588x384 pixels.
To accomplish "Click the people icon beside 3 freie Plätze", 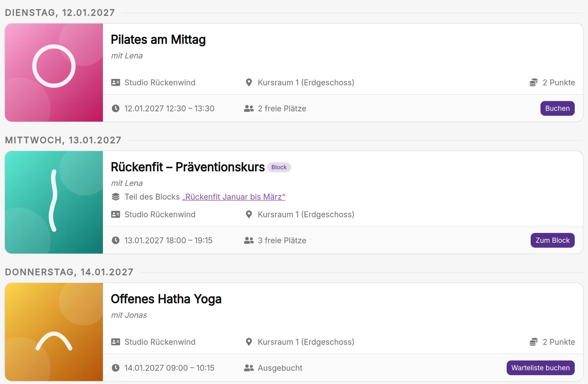I will (x=249, y=240).
